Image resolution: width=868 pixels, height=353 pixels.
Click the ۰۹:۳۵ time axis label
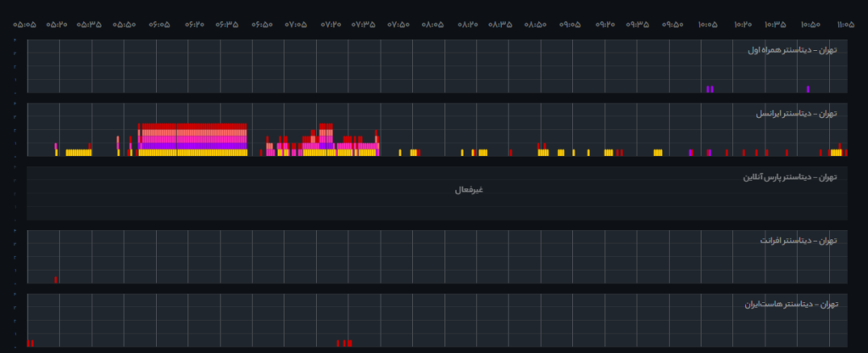coord(637,25)
